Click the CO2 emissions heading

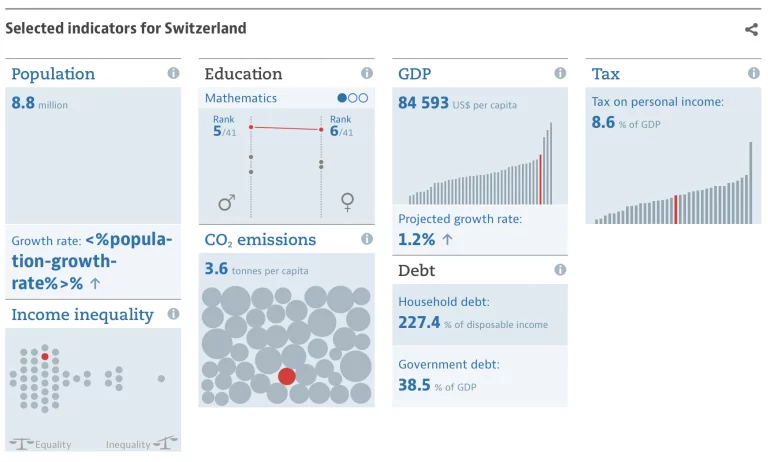[260, 240]
